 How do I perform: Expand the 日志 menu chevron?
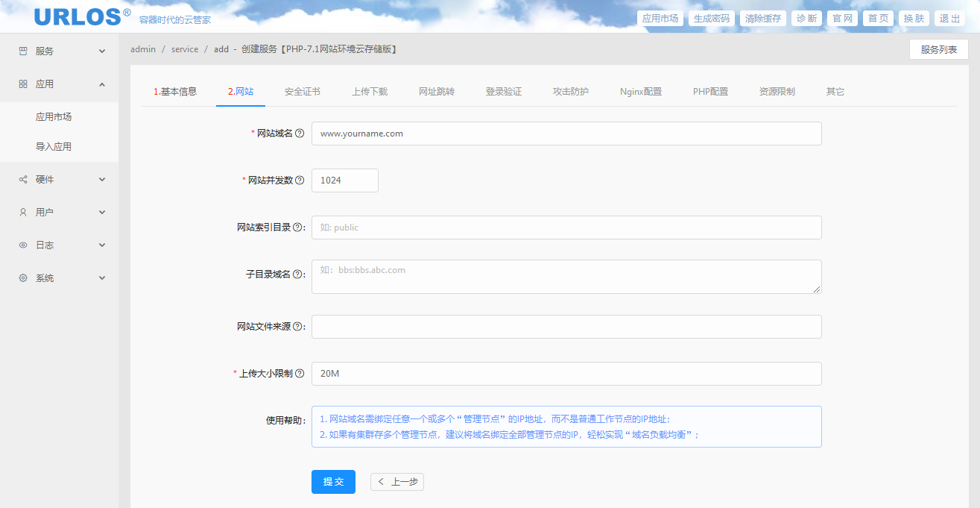pos(102,245)
